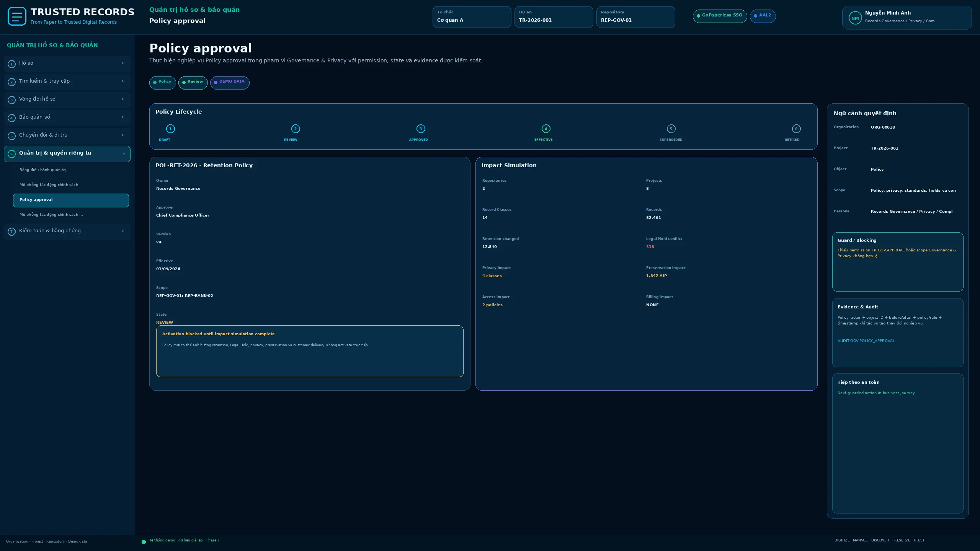Open first Mô phỏng tác động chính sách item

click(x=71, y=185)
